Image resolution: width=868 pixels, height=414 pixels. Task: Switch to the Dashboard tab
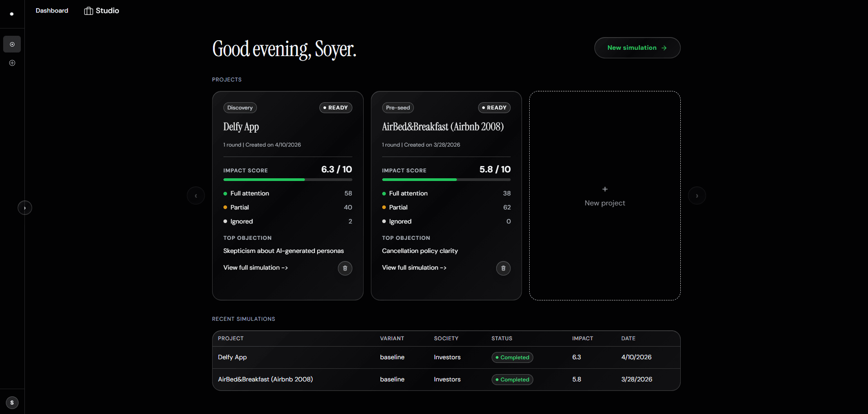[52, 10]
